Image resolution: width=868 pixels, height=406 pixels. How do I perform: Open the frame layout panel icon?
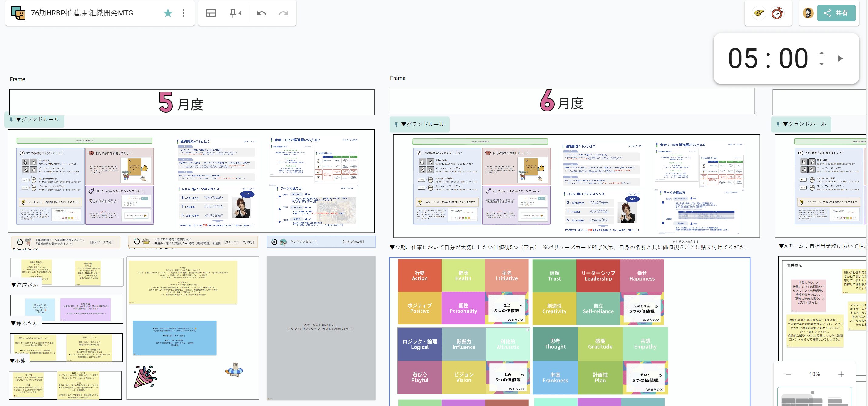(x=211, y=13)
